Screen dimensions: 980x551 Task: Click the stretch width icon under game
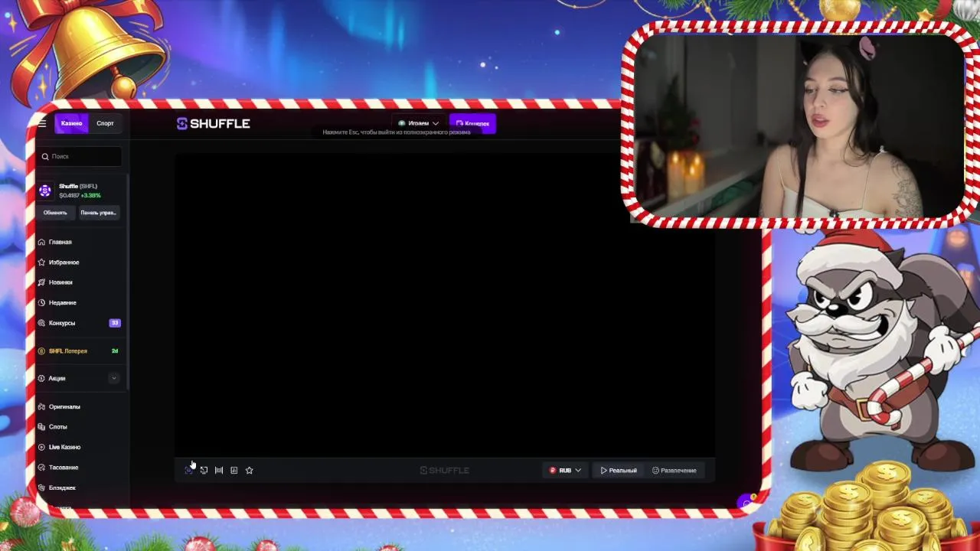[219, 470]
